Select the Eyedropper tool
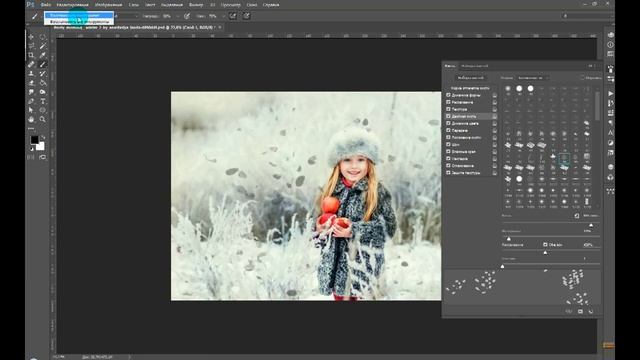Screen dimensions: 640x360 [x=42, y=55]
